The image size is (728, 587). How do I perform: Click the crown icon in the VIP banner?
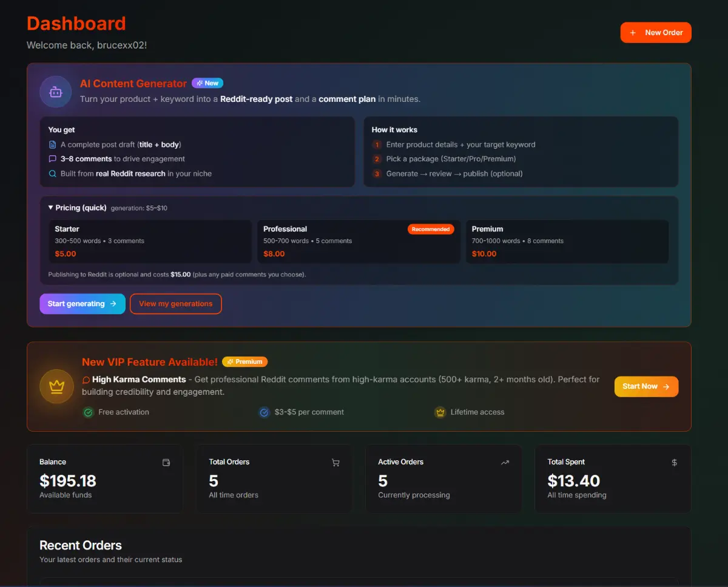click(56, 386)
